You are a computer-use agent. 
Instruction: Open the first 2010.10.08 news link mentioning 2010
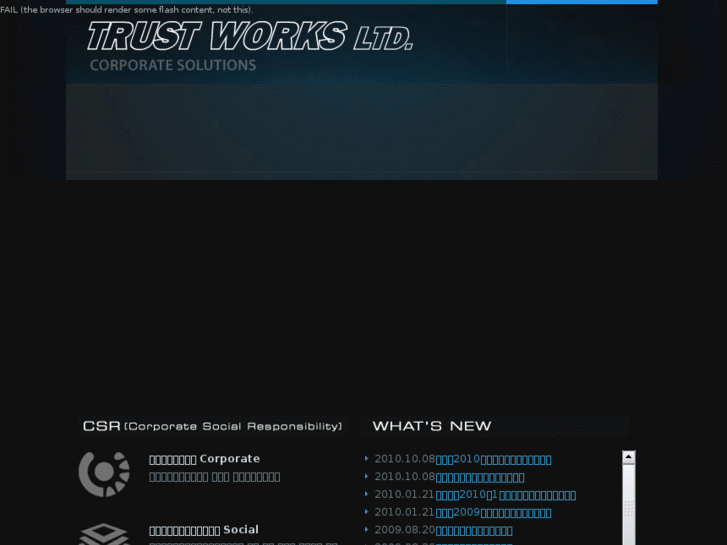(x=493, y=460)
